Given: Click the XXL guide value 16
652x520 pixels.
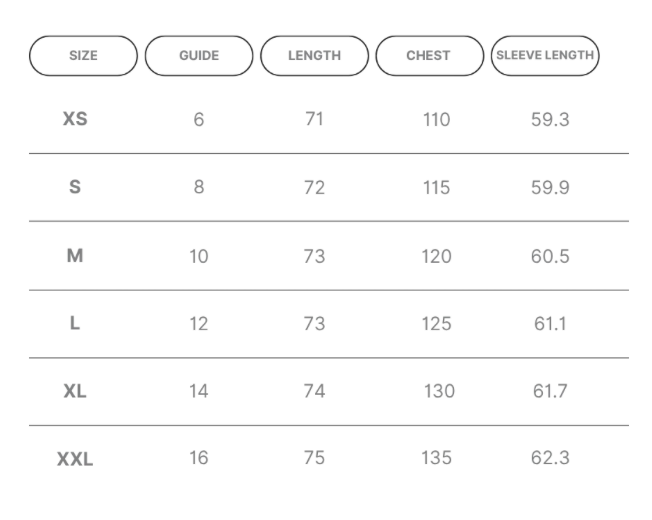Looking at the screenshot, I should [199, 458].
